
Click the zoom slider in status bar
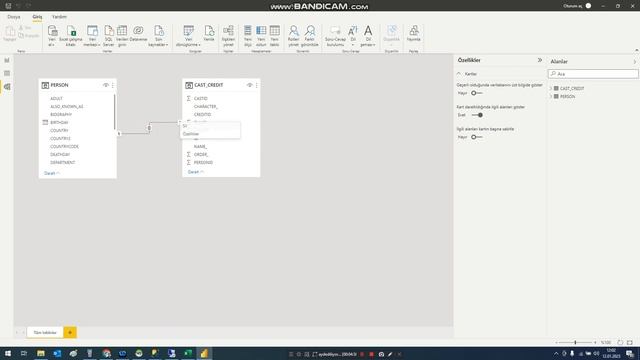[x=575, y=342]
